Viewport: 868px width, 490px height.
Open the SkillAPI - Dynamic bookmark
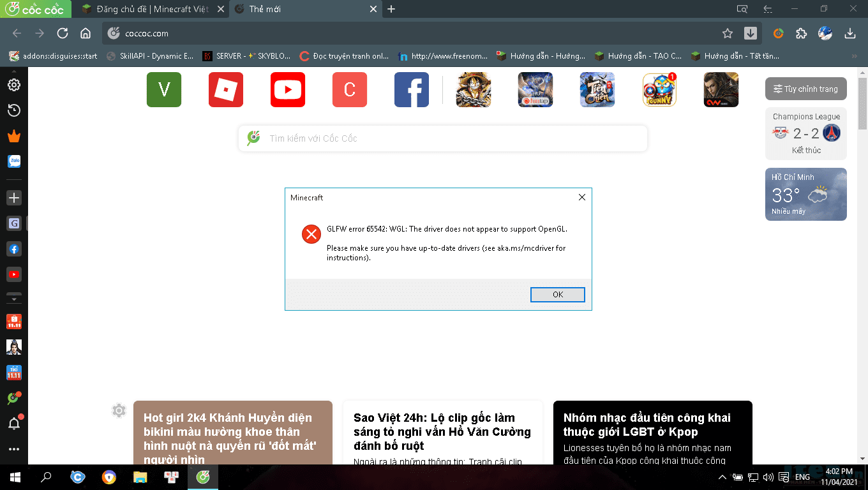point(150,56)
